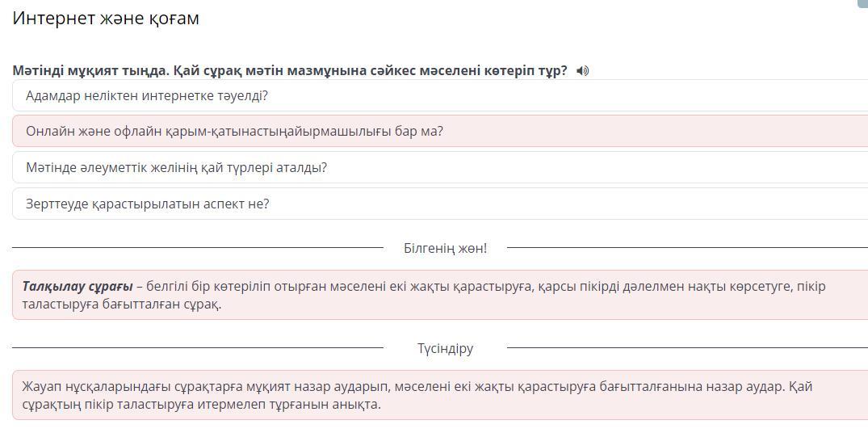Click the divider line right of "Түсіндіру"
The width and height of the screenshot is (868, 437).
tap(686, 348)
